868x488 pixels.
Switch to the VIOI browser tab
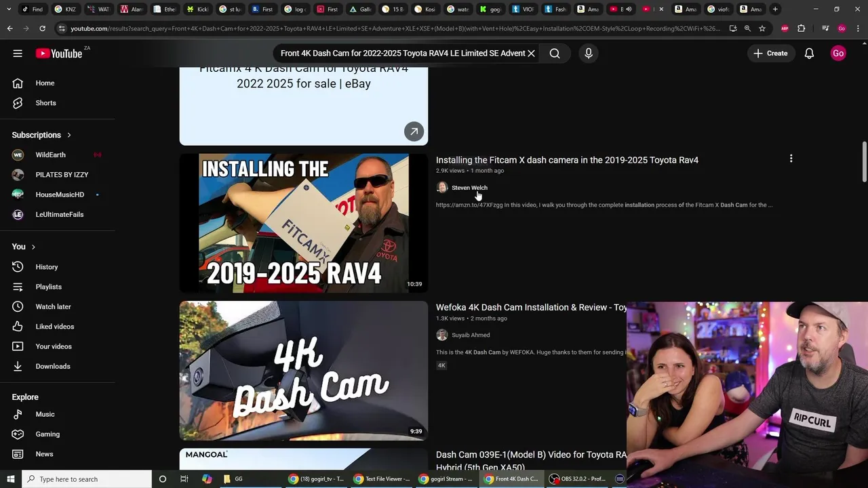[x=522, y=9]
